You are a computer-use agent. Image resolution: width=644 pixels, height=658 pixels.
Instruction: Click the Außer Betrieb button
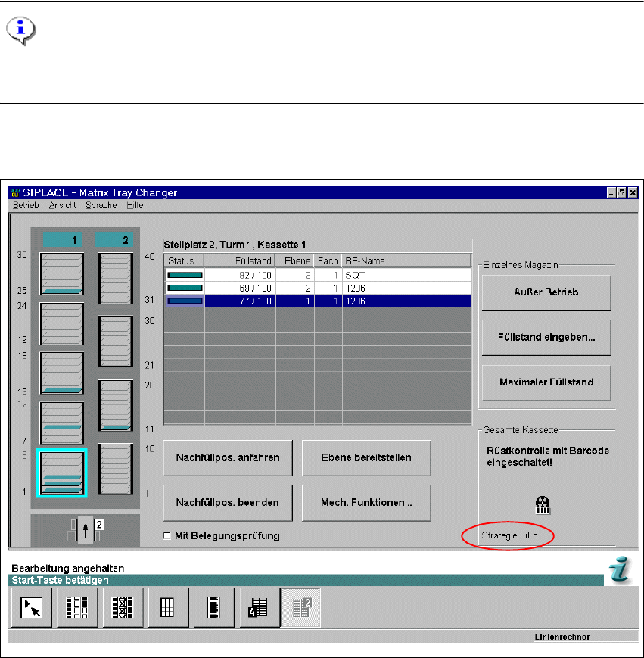[546, 292]
